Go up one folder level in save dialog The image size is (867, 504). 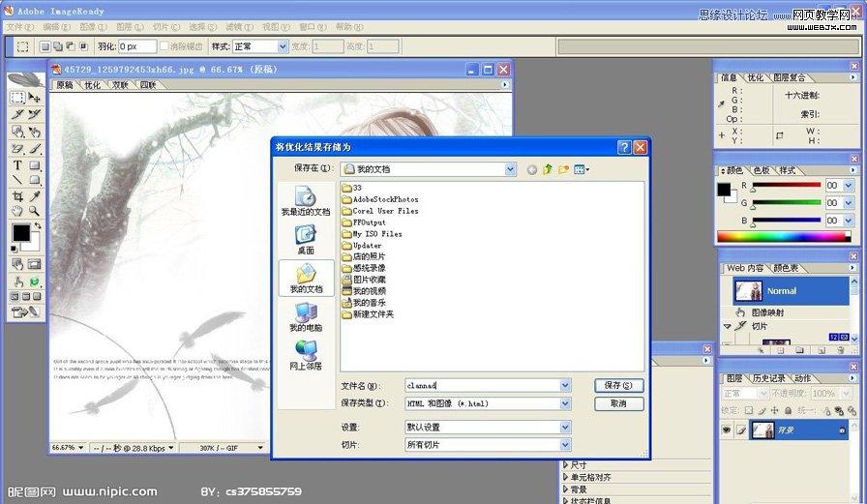(x=548, y=169)
